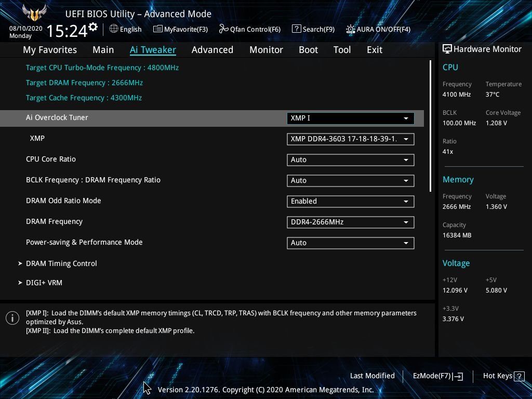Open Power-saving & Performance Mode dropdown
532x399 pixels.
click(351, 243)
